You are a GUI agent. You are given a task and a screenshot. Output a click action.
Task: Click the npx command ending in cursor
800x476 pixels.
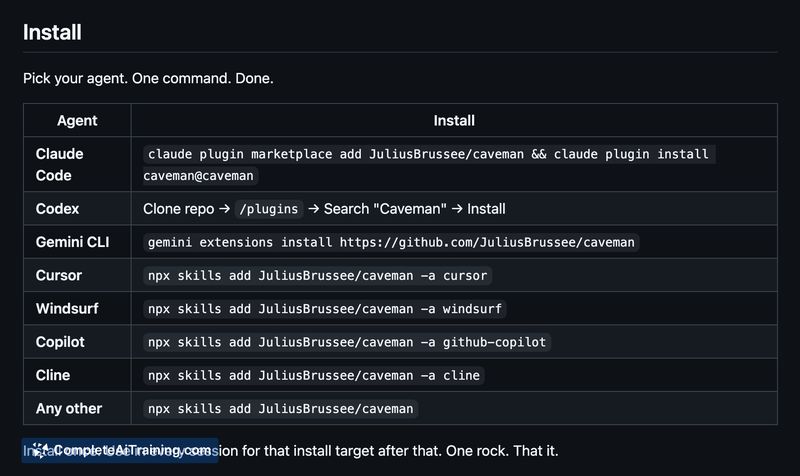[x=318, y=275]
